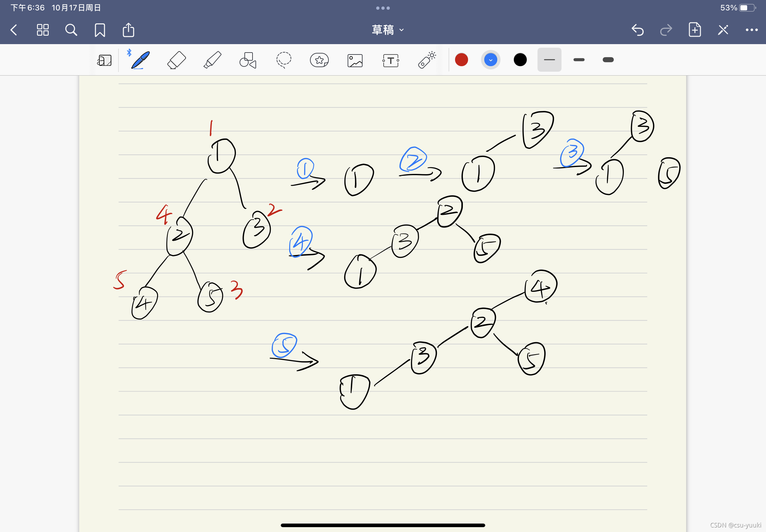The height and width of the screenshot is (532, 766).
Task: Open blue color options chevron
Action: pyautogui.click(x=490, y=60)
